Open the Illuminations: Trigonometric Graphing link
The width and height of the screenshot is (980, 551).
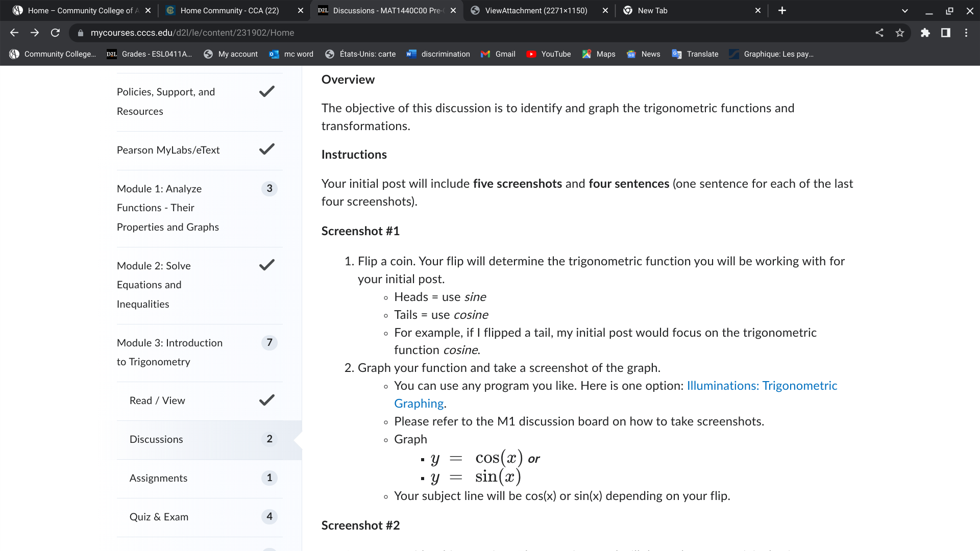(761, 386)
